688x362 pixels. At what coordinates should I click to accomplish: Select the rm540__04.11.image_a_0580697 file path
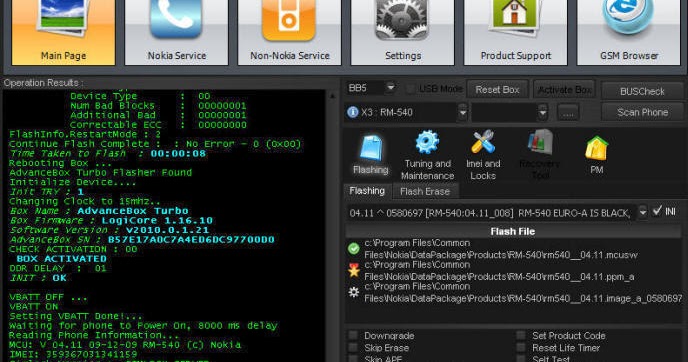click(x=523, y=292)
